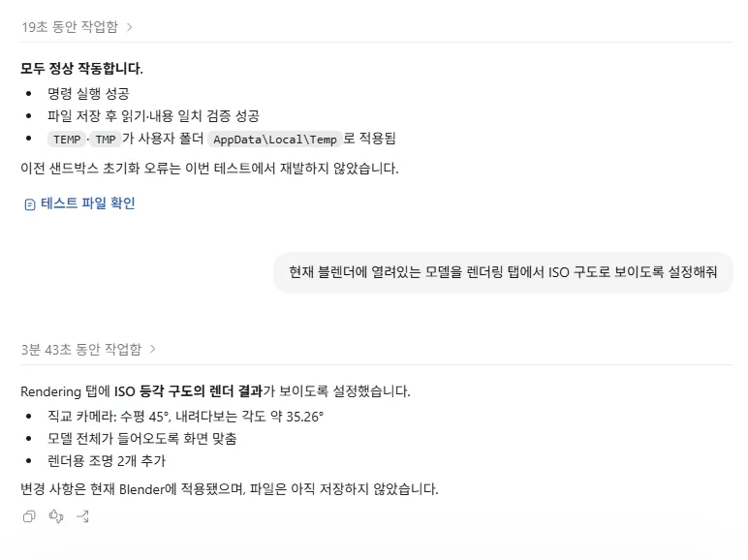
Task: Click the 3분 43초 동안 작업함 label
Action: tap(81, 349)
